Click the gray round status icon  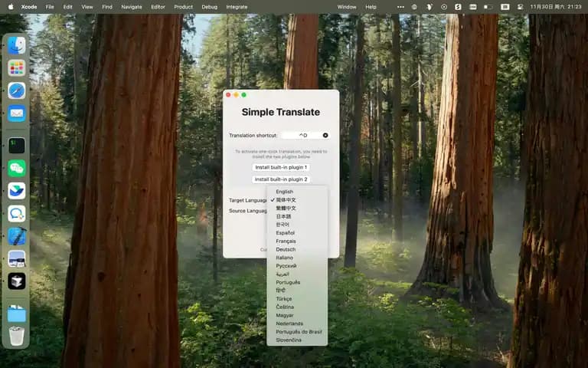pos(414,7)
